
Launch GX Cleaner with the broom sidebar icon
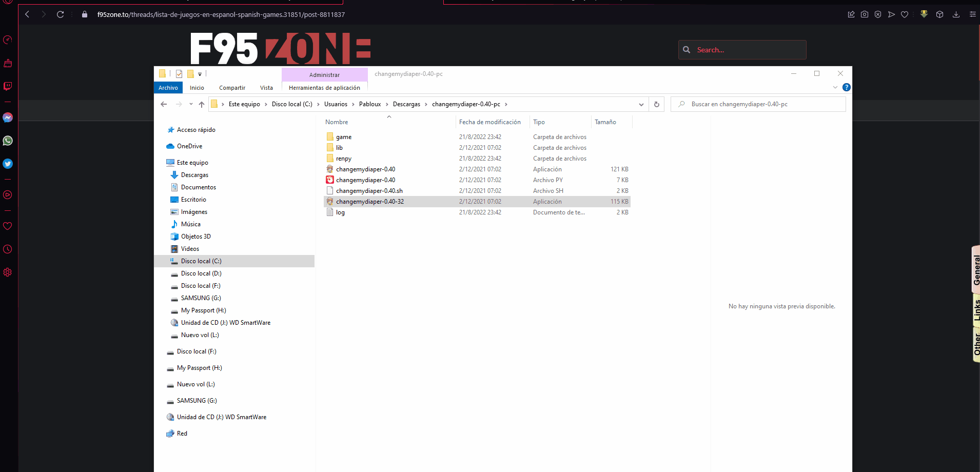point(8,63)
